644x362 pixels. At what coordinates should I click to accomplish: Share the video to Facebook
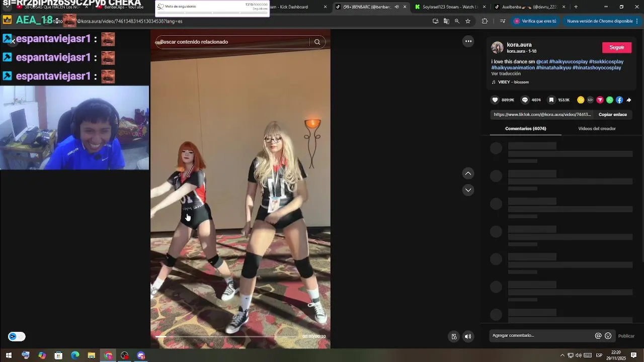pos(619,100)
